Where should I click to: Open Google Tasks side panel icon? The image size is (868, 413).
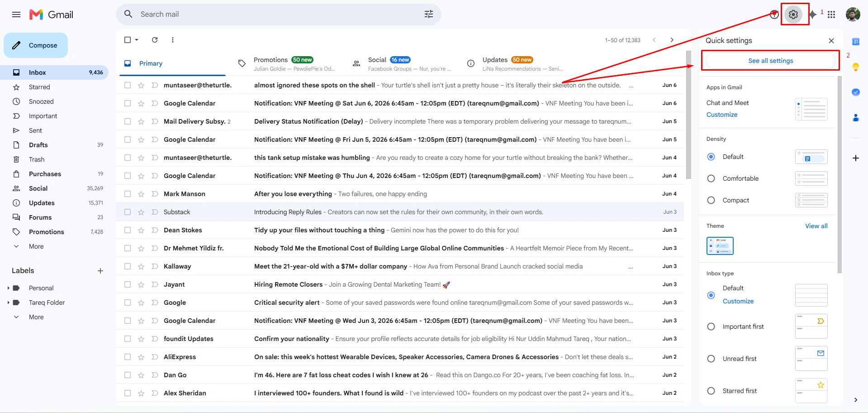(x=856, y=92)
